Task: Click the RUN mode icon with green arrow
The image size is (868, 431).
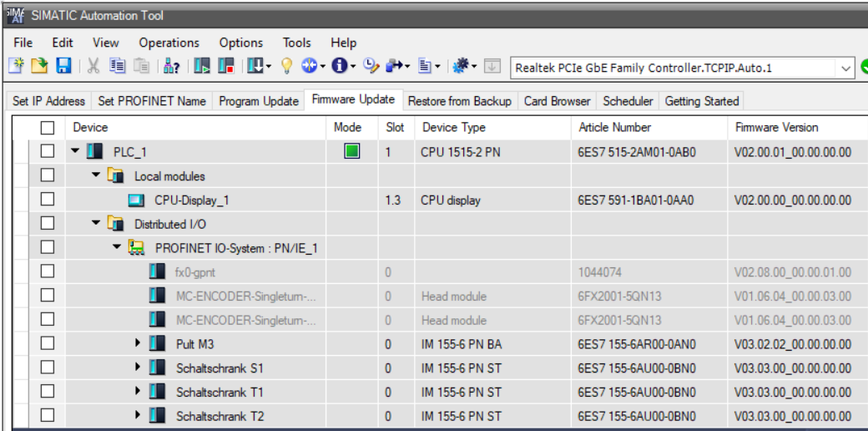Action: pyautogui.click(x=203, y=67)
